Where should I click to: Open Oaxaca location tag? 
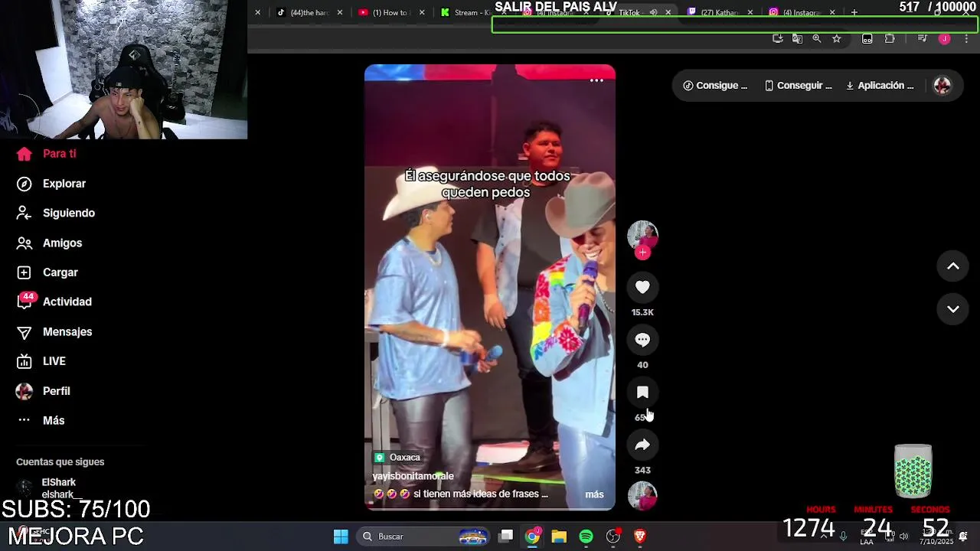point(397,458)
